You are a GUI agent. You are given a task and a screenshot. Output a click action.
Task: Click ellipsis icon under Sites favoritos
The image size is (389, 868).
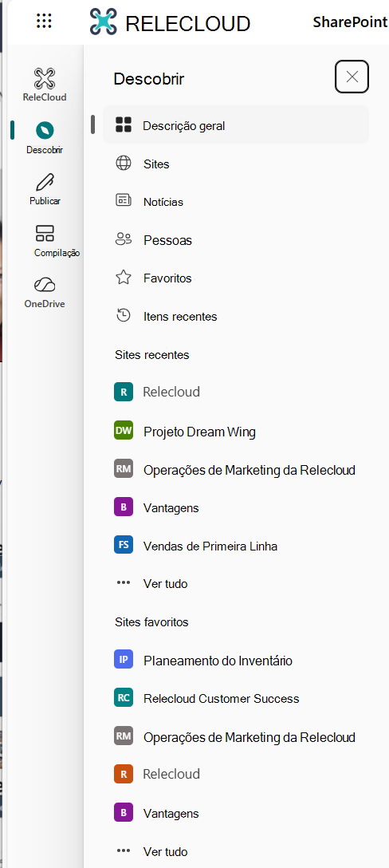124,850
